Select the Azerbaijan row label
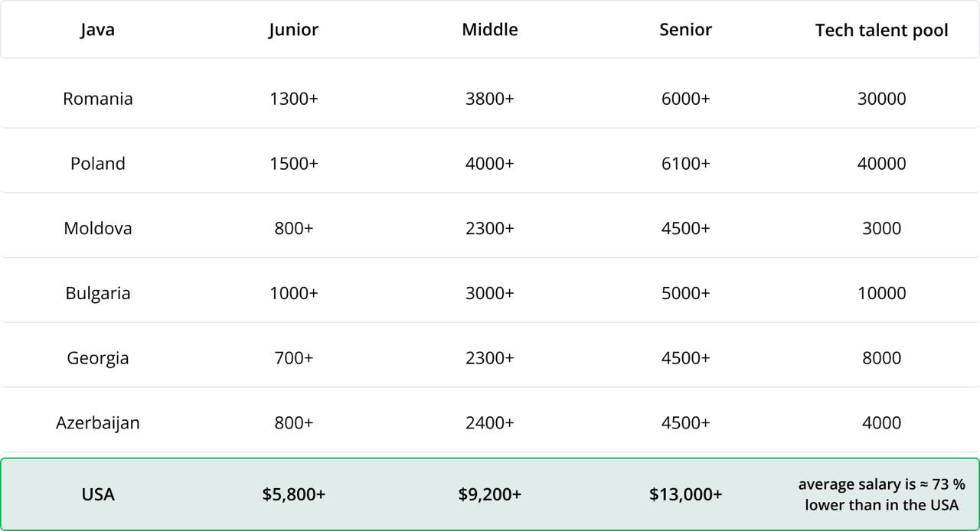The width and height of the screenshot is (980, 531). [97, 422]
